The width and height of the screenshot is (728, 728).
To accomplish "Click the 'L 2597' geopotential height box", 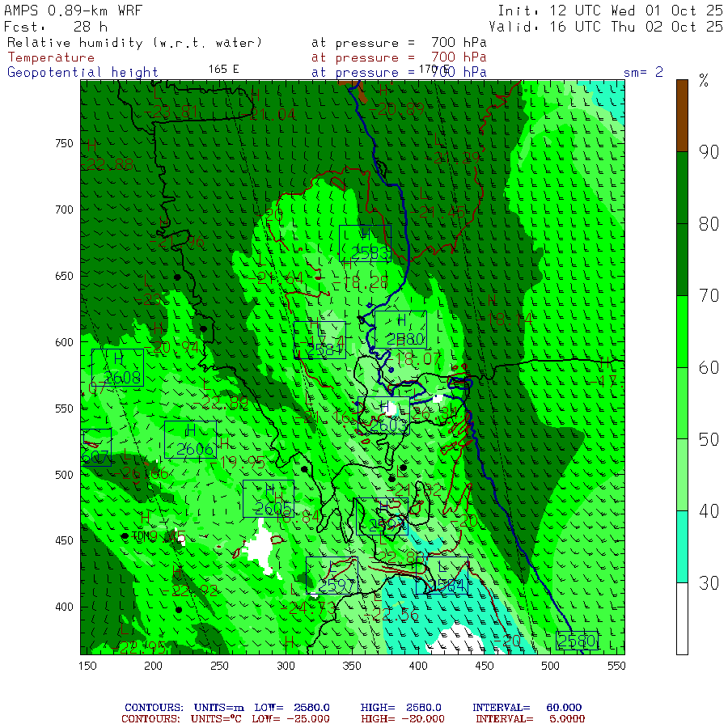I will (x=332, y=575).
